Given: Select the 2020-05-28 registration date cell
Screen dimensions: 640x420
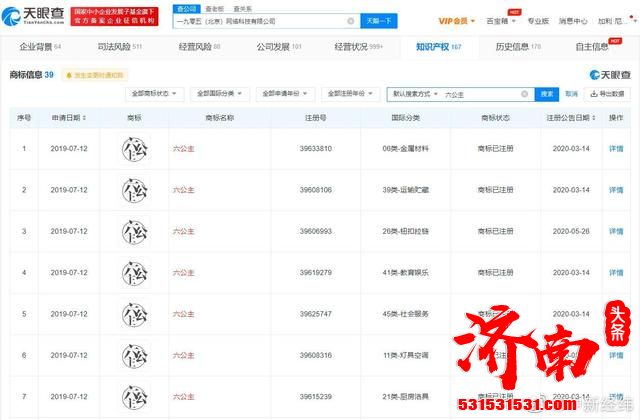Looking at the screenshot, I should pos(571,231).
